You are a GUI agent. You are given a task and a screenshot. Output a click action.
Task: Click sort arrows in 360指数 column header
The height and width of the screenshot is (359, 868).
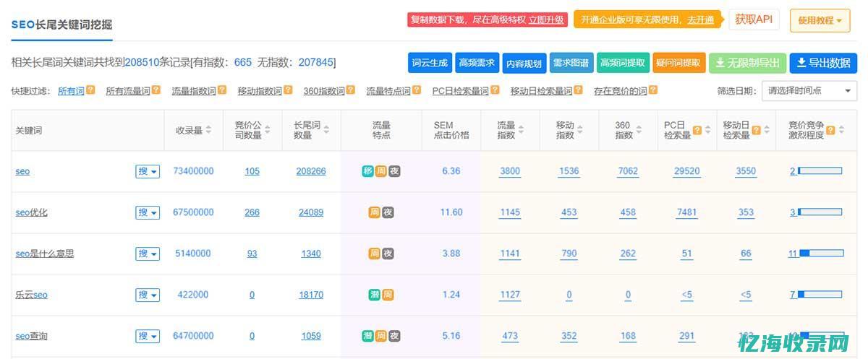pyautogui.click(x=640, y=130)
